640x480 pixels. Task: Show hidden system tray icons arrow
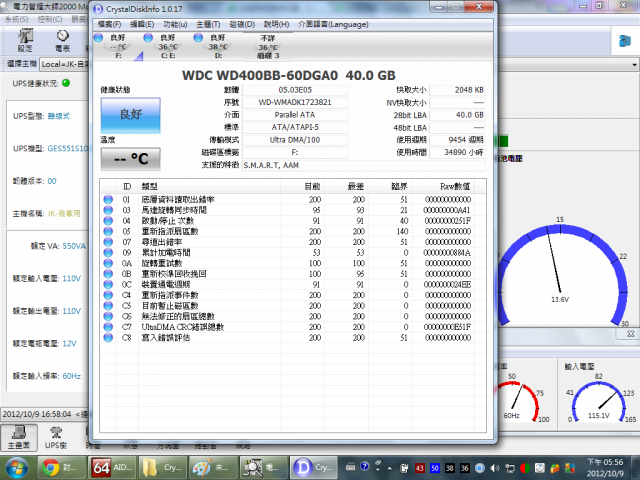[389, 468]
